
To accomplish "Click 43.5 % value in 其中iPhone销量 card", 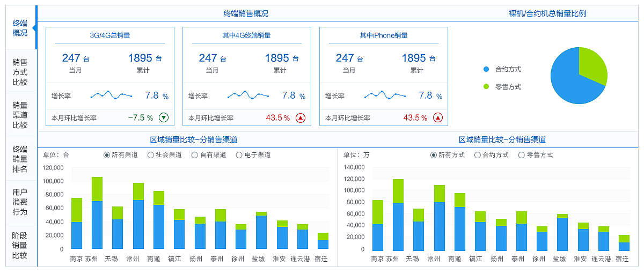I will click(415, 117).
